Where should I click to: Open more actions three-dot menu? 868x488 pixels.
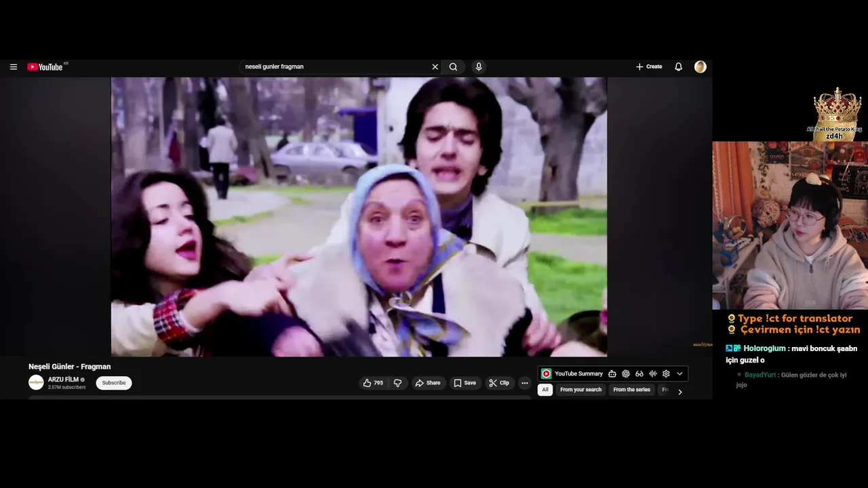[x=524, y=383]
